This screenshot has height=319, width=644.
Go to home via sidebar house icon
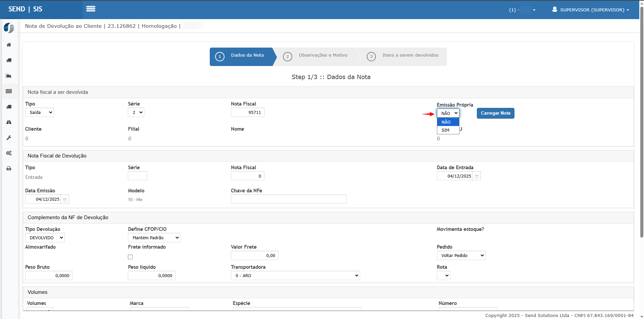[9, 45]
